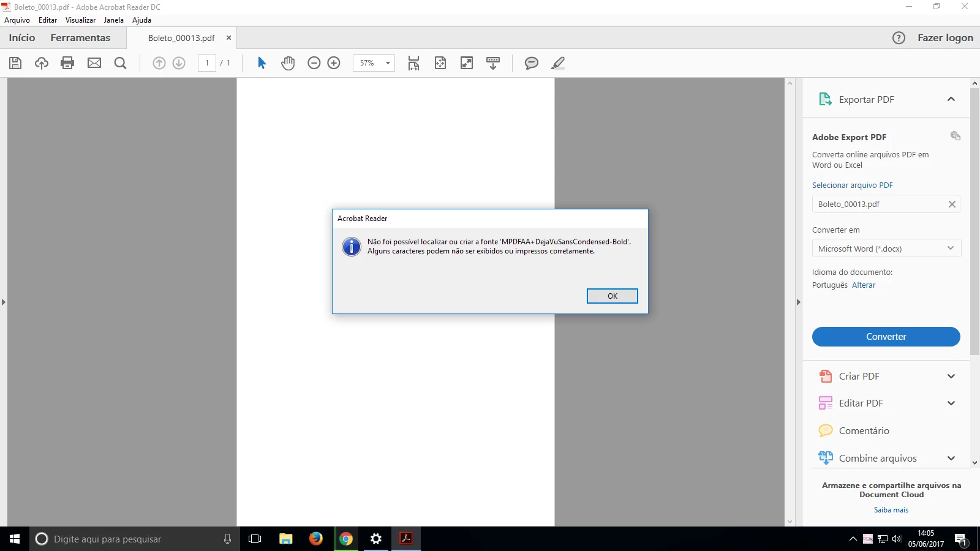Collapse the Exportar PDF section

tap(951, 99)
